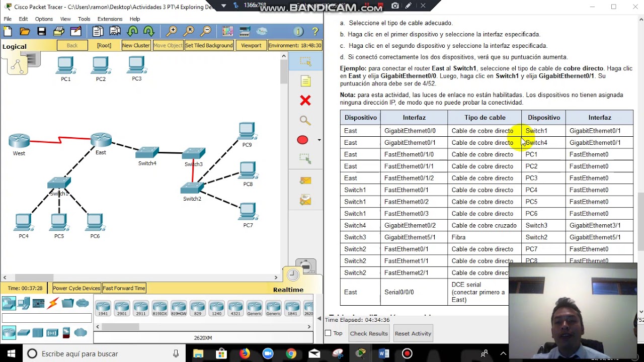Open the Extensions menu
This screenshot has width=644, height=362.
pyautogui.click(x=110, y=19)
